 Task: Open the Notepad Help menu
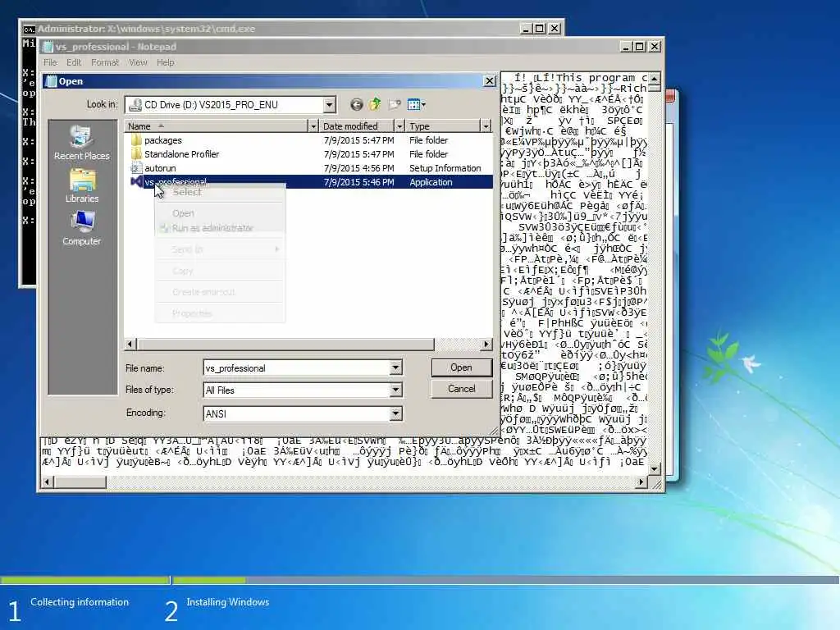point(166,62)
